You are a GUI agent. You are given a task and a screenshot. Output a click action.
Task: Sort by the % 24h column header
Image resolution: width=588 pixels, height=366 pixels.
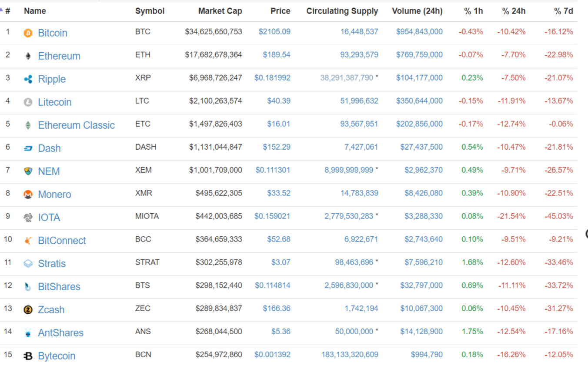(513, 11)
